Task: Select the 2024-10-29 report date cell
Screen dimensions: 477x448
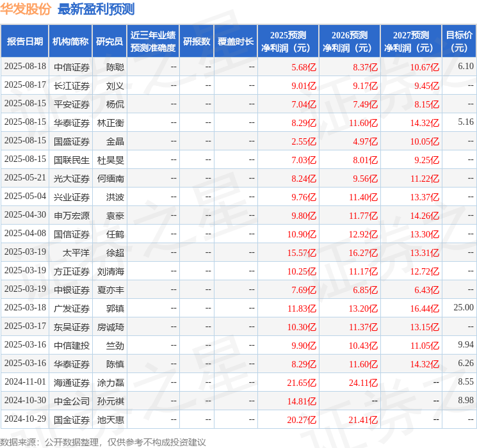Action: pyautogui.click(x=25, y=419)
